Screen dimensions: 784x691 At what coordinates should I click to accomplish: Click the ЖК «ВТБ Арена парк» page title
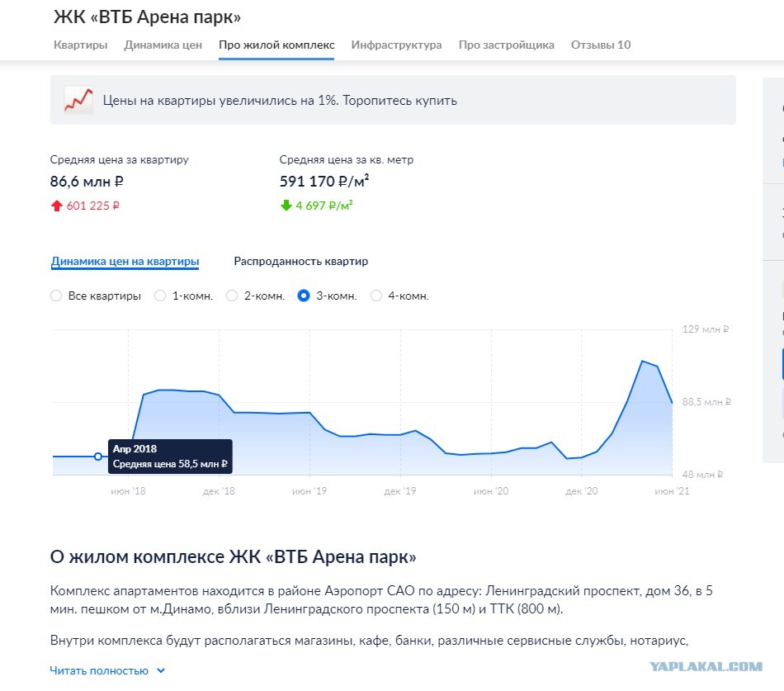pos(147,17)
